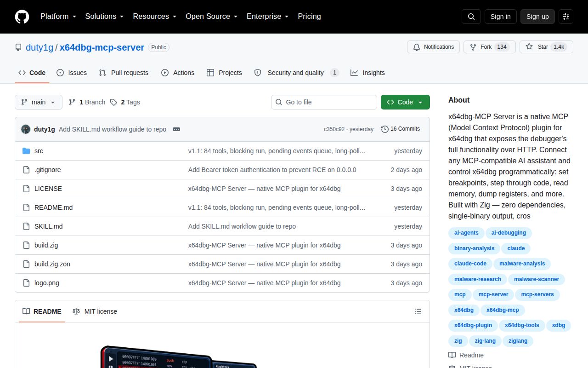Open README outline list icon

click(x=418, y=311)
